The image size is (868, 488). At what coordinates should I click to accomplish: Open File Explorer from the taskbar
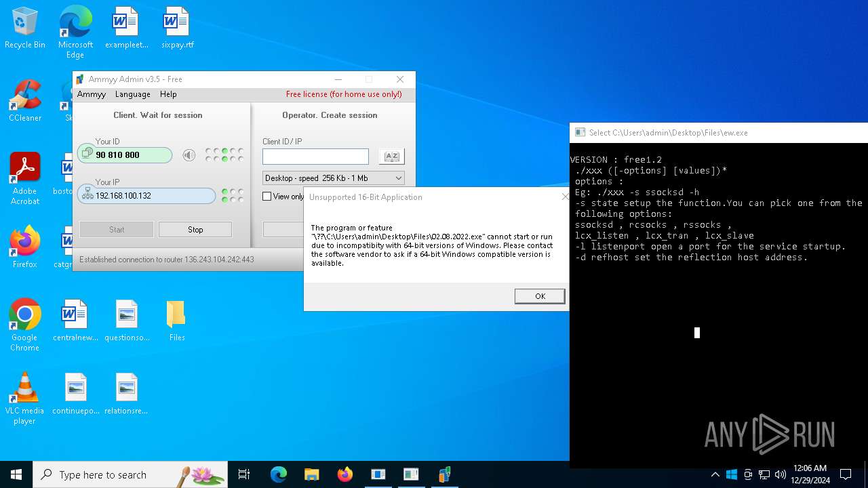311,474
